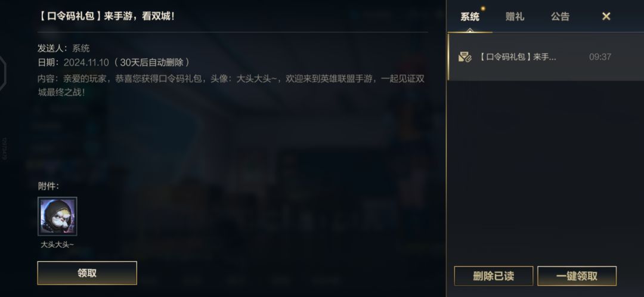Switch to the 系统 tab
The image size is (644, 297).
[x=470, y=17]
